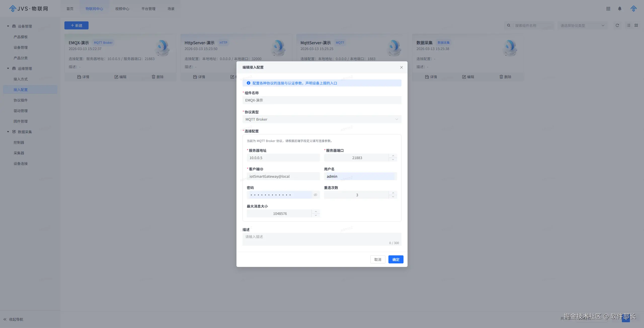Click the confirm 确定 button

(x=396, y=259)
